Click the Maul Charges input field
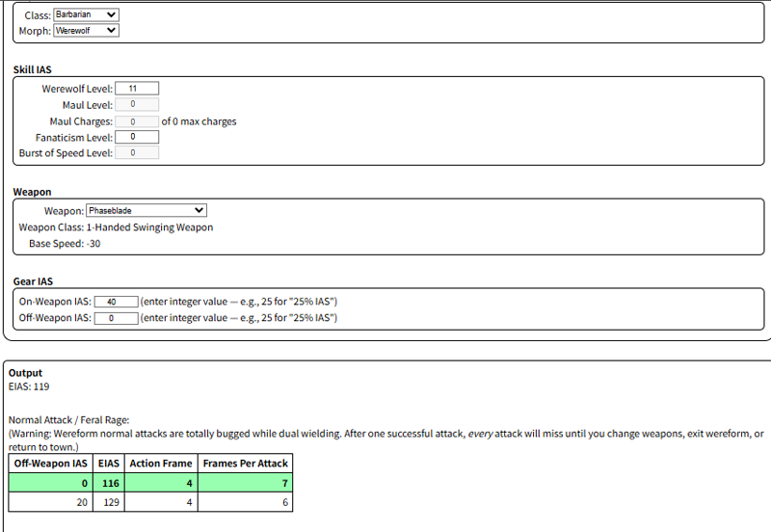This screenshot has height=532, width=771. point(137,121)
